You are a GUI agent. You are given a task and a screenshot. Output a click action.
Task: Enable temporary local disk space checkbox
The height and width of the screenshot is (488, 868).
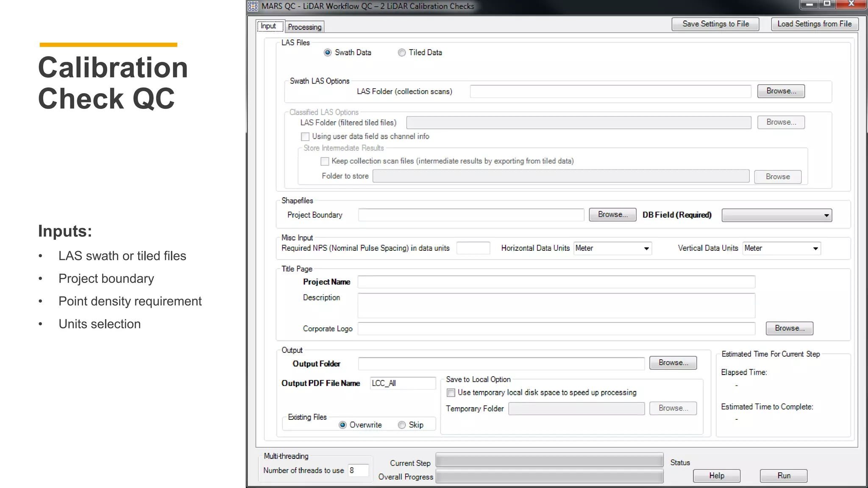pyautogui.click(x=451, y=393)
